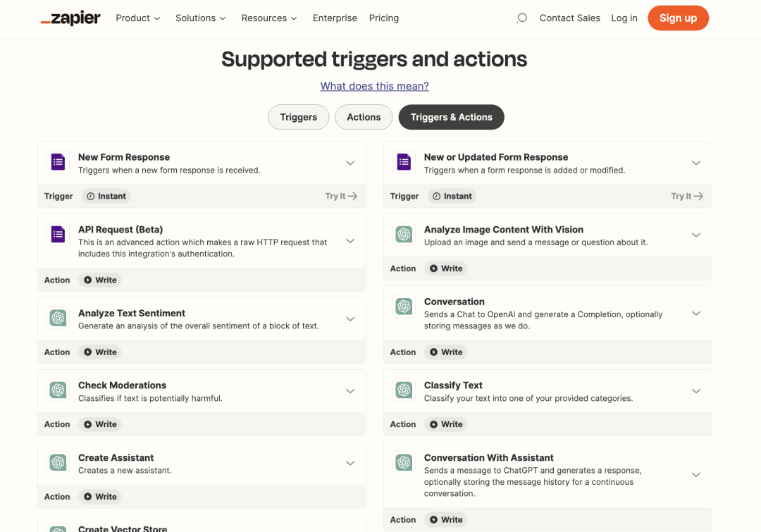Screen dimensions: 761x532
Task: Expand the Check Moderations card
Action: (350, 391)
